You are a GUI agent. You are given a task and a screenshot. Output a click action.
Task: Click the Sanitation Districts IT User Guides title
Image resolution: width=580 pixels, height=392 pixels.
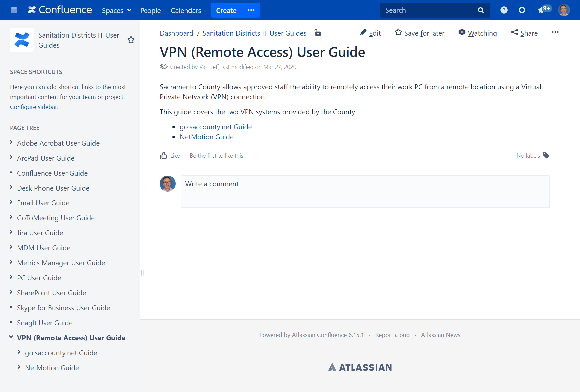pyautogui.click(x=79, y=40)
